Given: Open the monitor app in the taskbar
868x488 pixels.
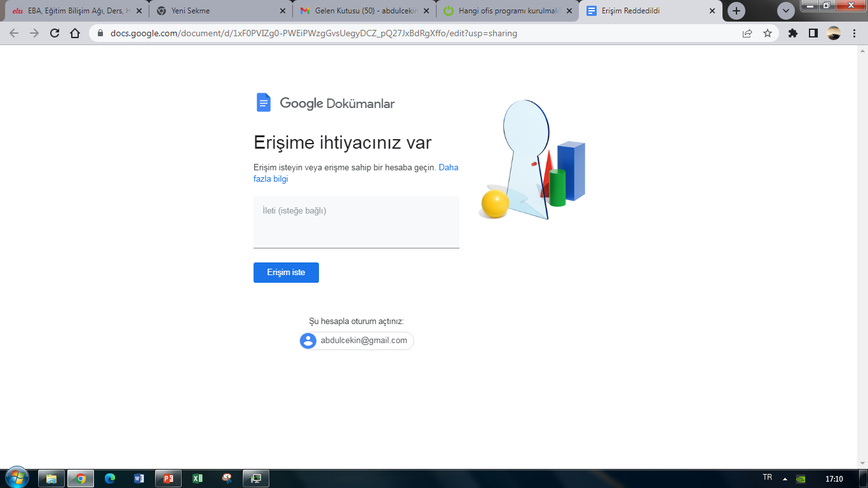Looking at the screenshot, I should (x=256, y=478).
